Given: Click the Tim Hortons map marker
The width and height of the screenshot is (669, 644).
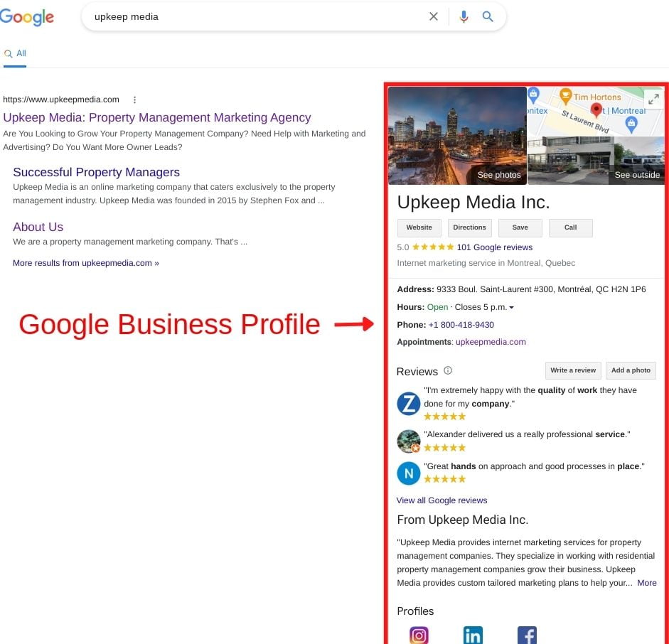Looking at the screenshot, I should (565, 96).
